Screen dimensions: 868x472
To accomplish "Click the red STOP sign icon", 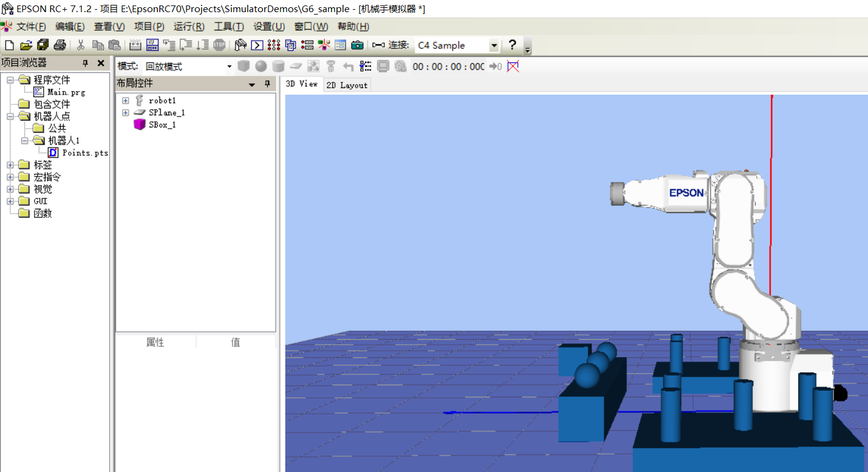I will pos(219,45).
